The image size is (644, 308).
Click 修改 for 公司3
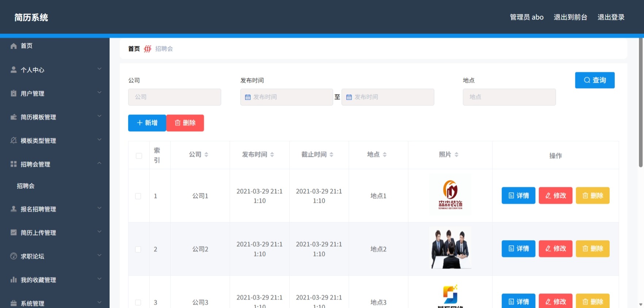[556, 301]
